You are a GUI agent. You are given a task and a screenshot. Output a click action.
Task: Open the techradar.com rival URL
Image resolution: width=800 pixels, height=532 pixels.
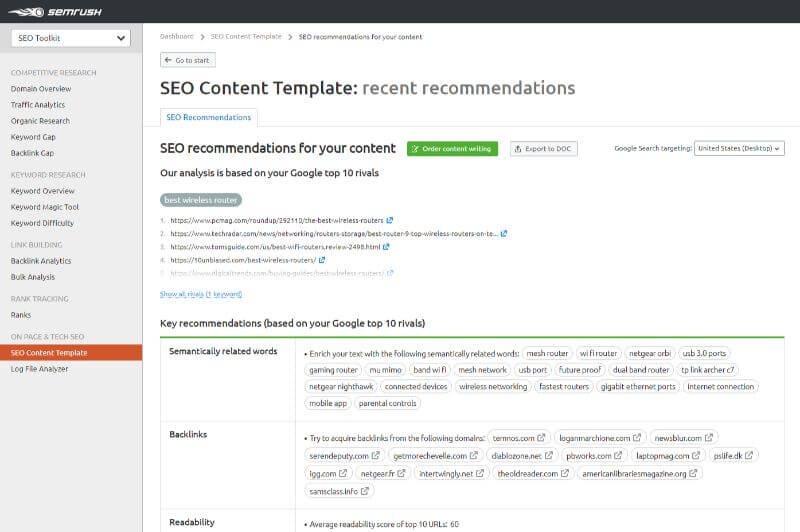pyautogui.click(x=334, y=234)
